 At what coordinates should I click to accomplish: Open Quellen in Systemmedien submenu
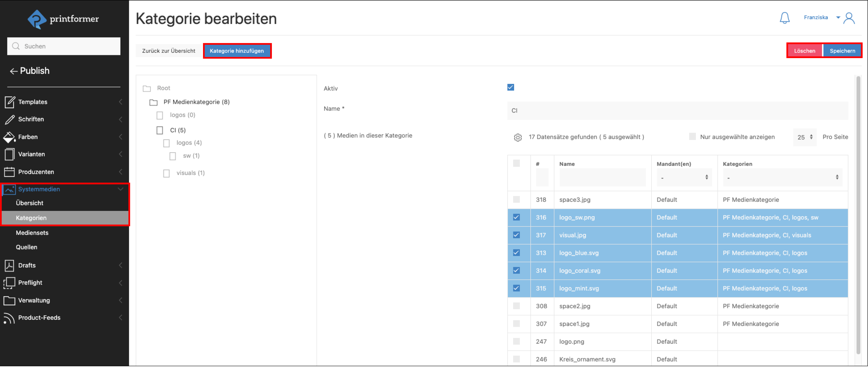click(x=26, y=247)
